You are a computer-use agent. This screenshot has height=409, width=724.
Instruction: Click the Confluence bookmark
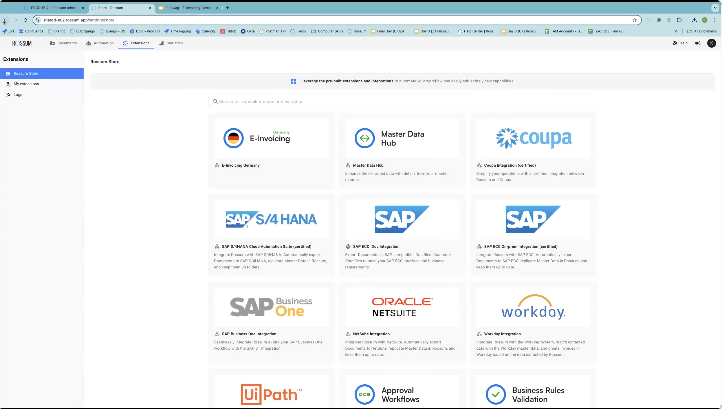click(31, 31)
